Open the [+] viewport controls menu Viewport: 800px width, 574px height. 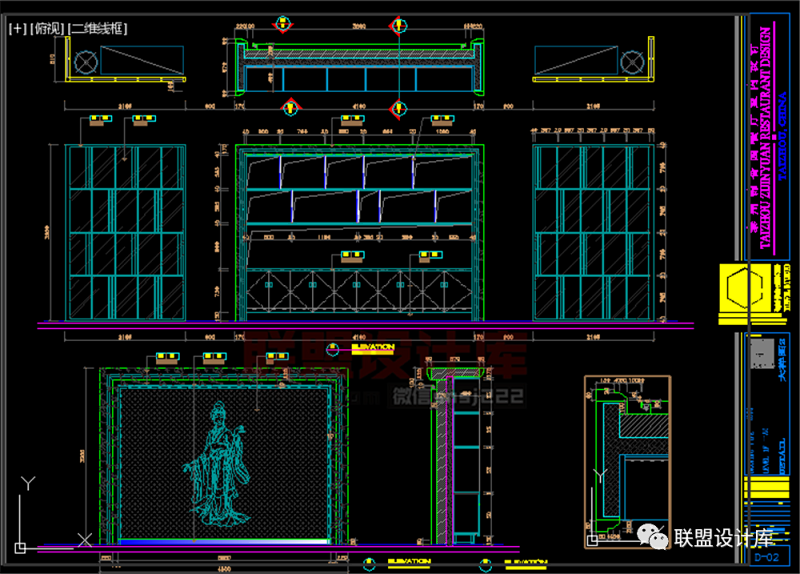pos(17,29)
